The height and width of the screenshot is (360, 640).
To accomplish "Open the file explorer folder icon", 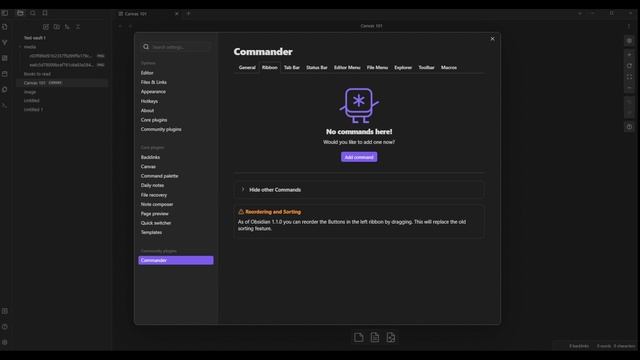I will (20, 13).
